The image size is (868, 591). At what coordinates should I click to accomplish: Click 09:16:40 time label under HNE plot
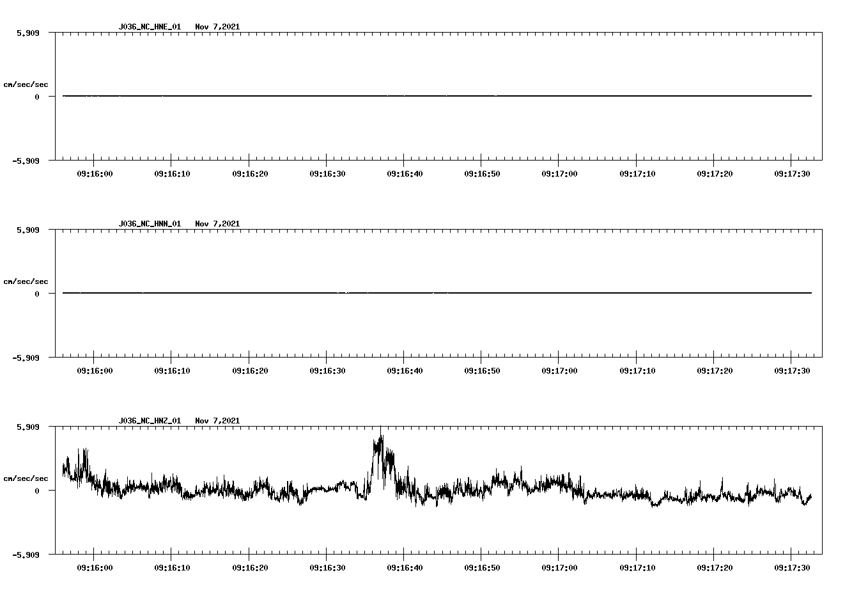pos(405,174)
